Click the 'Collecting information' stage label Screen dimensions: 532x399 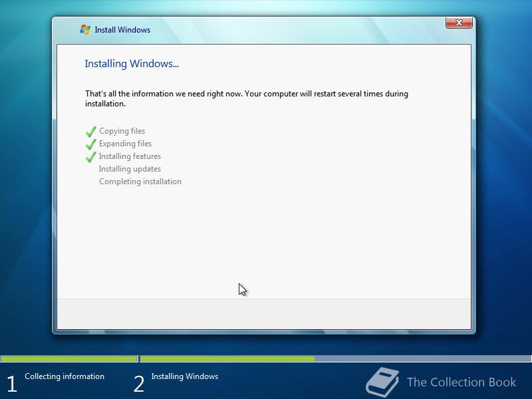65,376
